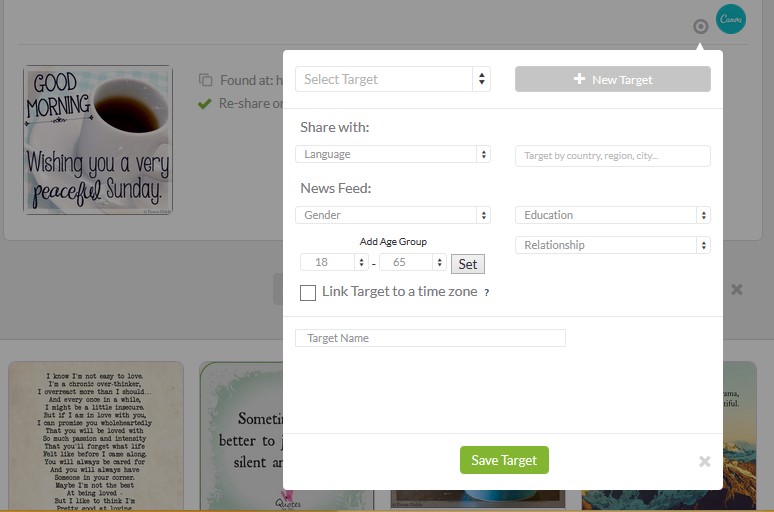
Task: Open the maximum age 65 dropdown
Action: point(413,262)
